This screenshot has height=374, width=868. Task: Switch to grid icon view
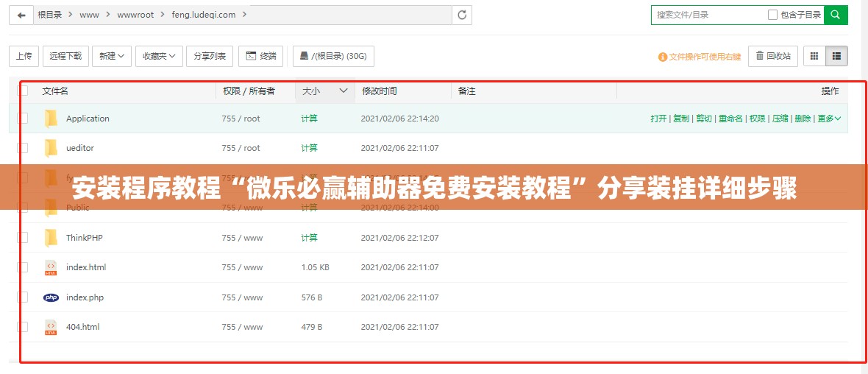coord(814,56)
